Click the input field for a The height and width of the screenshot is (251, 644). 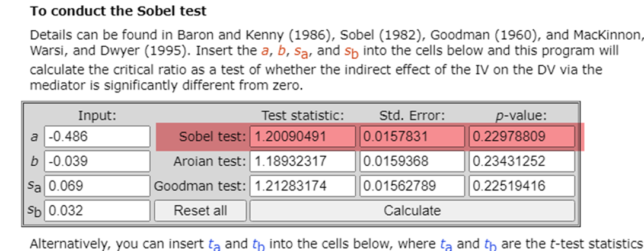[97, 136]
